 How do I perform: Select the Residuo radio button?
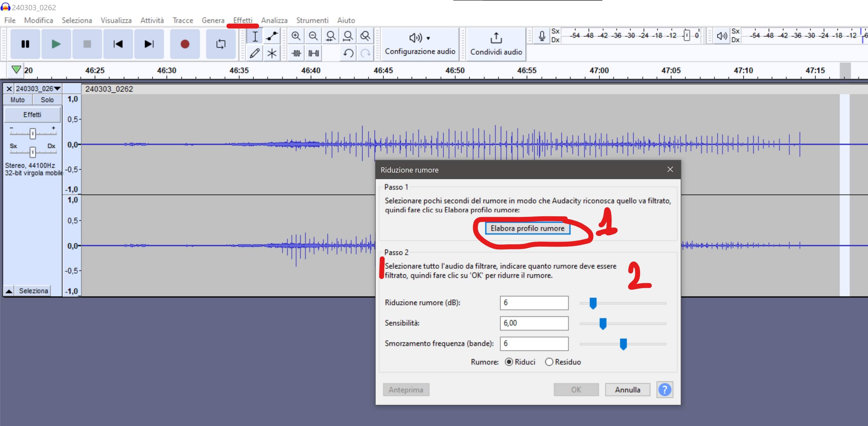[549, 362]
